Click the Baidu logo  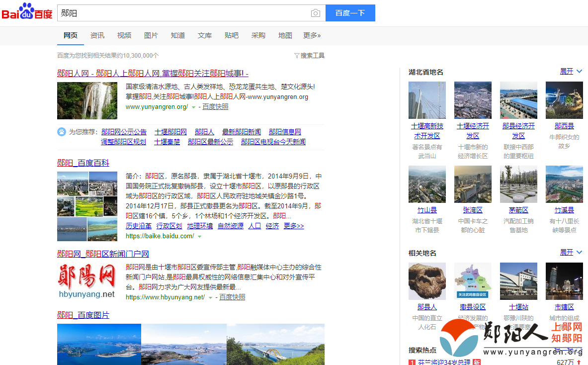[27, 11]
